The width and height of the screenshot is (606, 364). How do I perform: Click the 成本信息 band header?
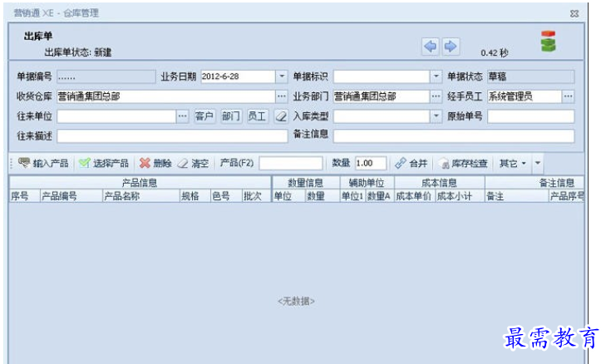[439, 183]
